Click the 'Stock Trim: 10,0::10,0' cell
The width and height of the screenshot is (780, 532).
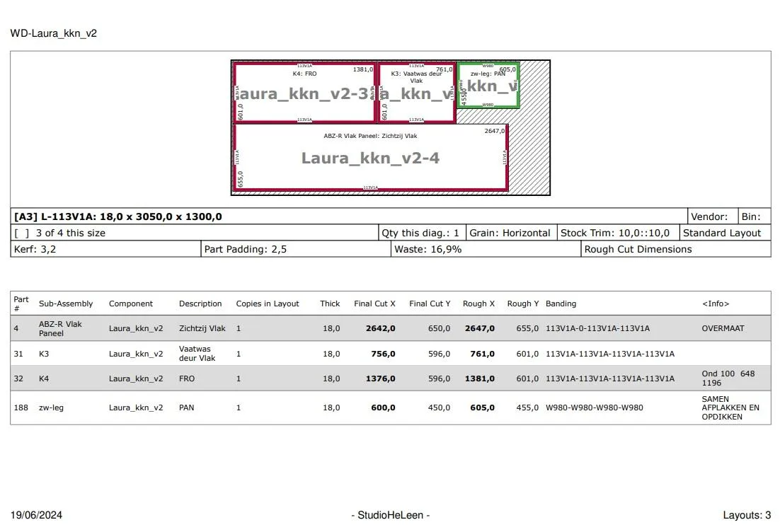coord(618,233)
